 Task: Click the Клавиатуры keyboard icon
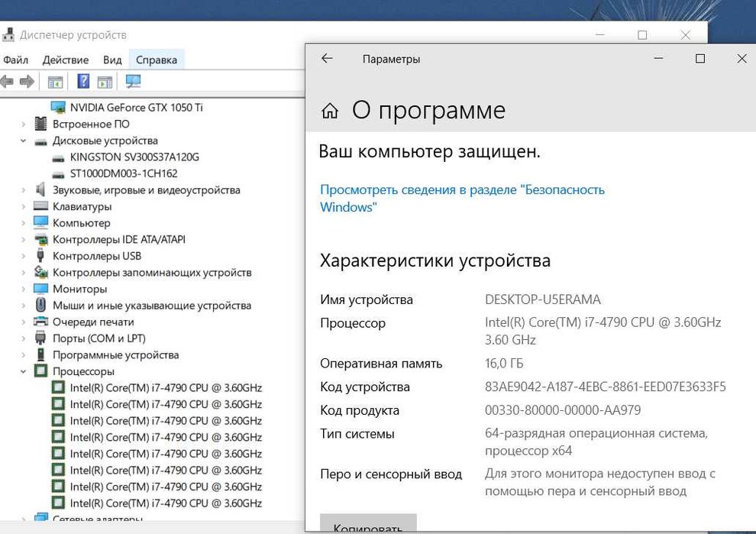tap(41, 206)
